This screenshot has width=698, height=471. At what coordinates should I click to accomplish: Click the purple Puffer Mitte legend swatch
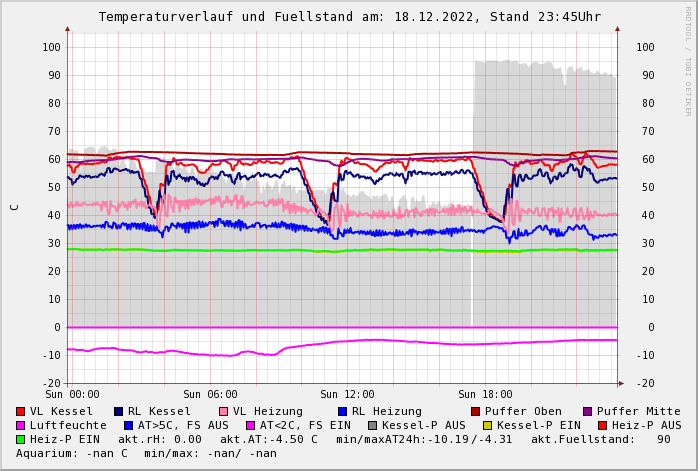[x=588, y=411]
